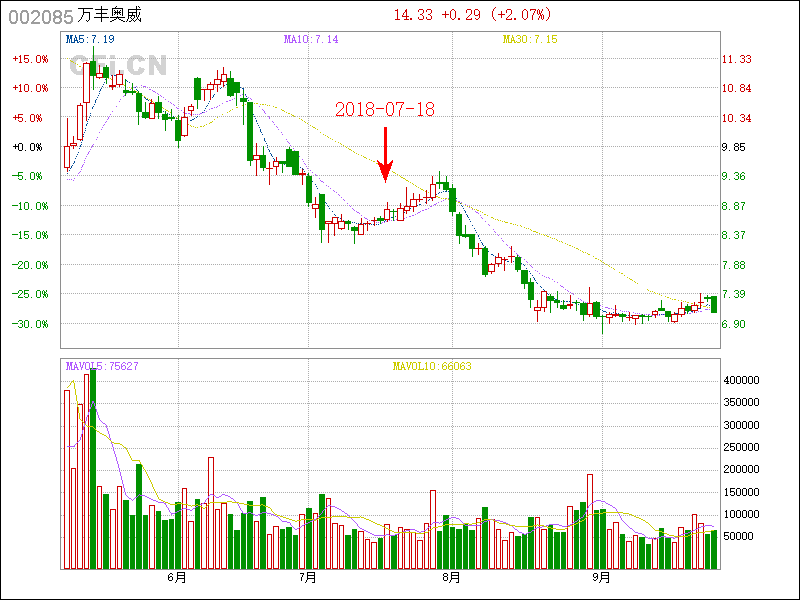Click the +15.0% left axis label
800x600 pixels.
pyautogui.click(x=30, y=59)
